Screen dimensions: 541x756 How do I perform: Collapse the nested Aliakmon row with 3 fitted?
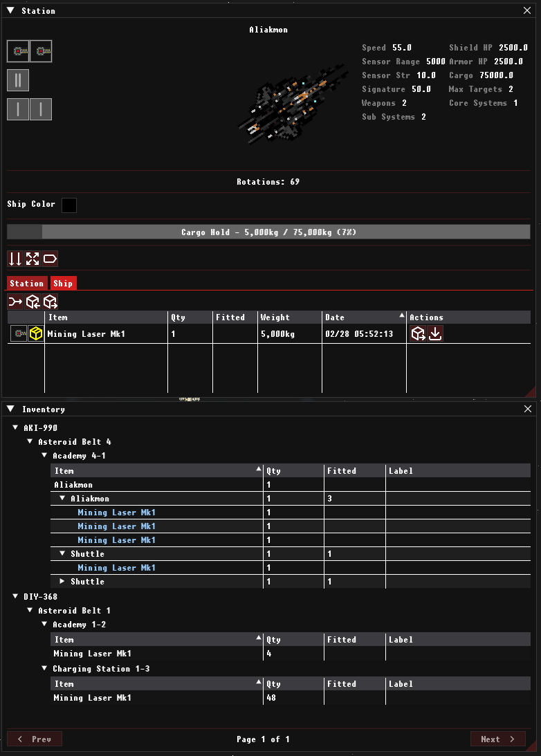click(62, 499)
